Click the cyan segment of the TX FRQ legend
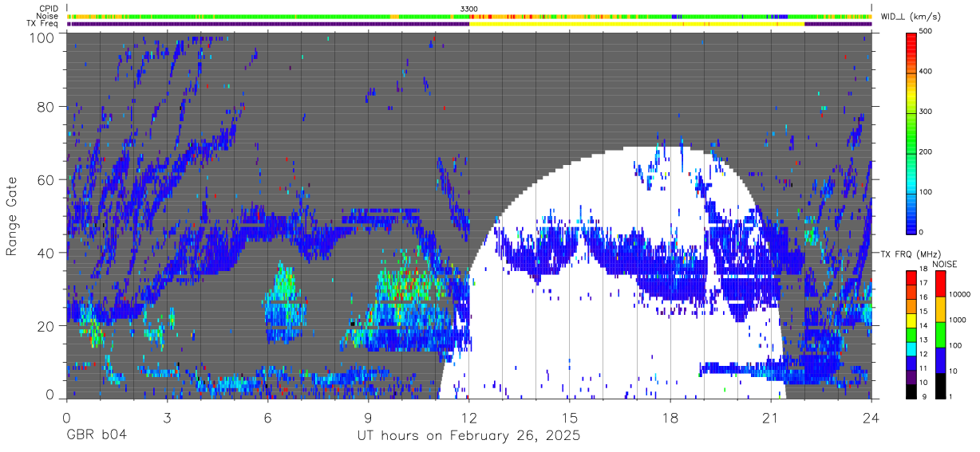This screenshot has width=980, height=452. click(x=911, y=349)
